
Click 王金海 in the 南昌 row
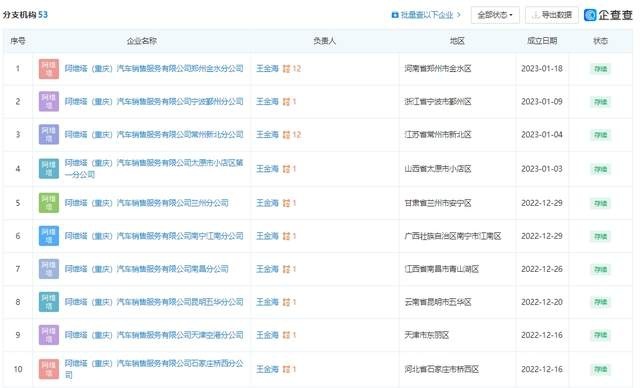(x=267, y=269)
